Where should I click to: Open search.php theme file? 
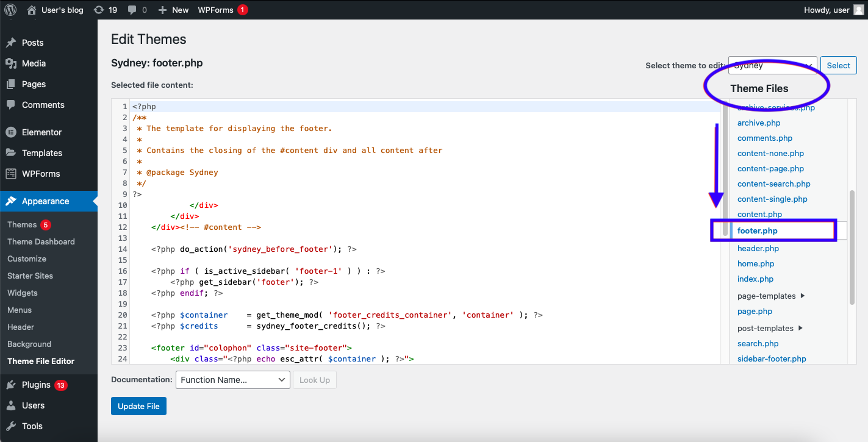point(758,343)
